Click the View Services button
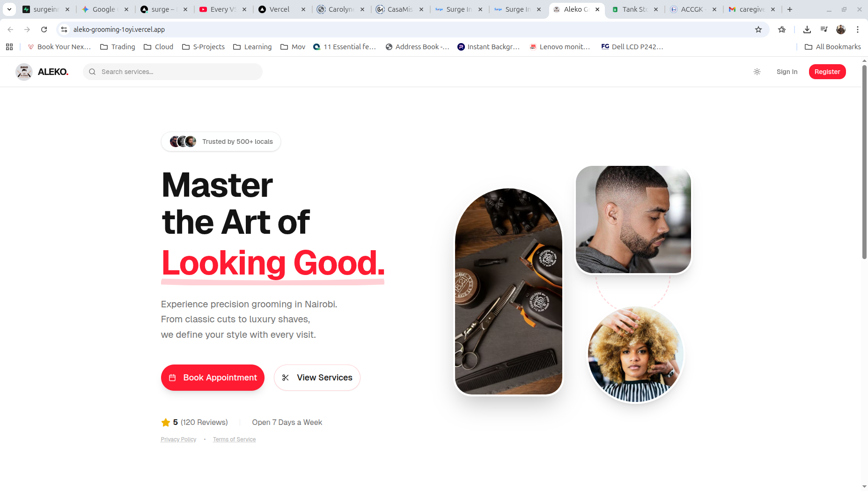 pos(317,378)
